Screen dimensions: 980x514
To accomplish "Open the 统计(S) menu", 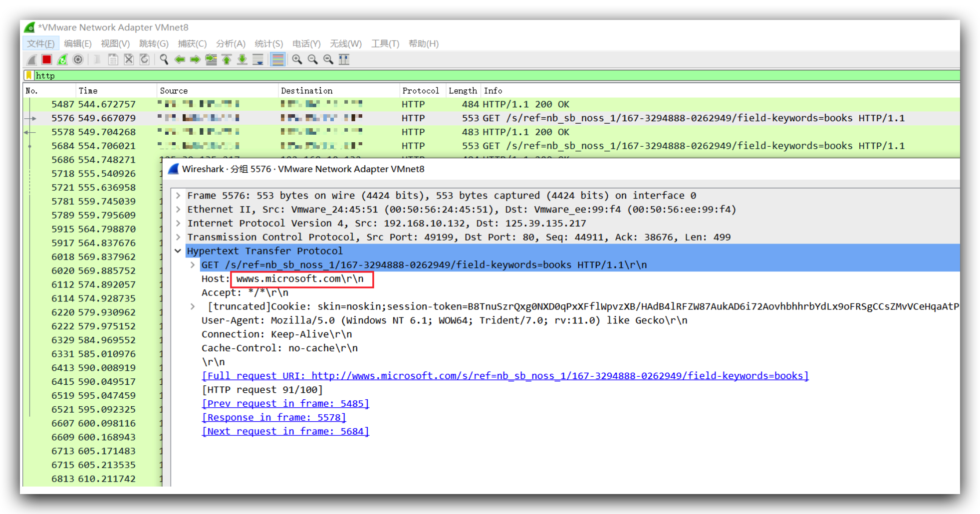I will pyautogui.click(x=269, y=44).
